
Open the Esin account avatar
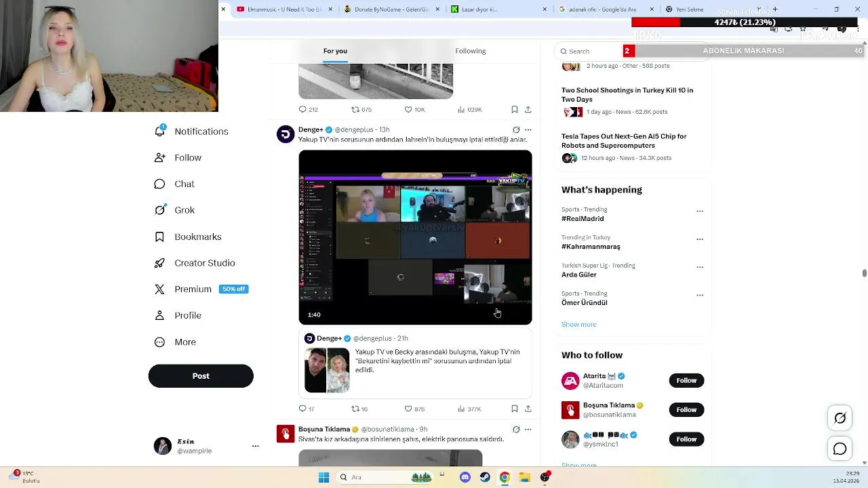(163, 446)
